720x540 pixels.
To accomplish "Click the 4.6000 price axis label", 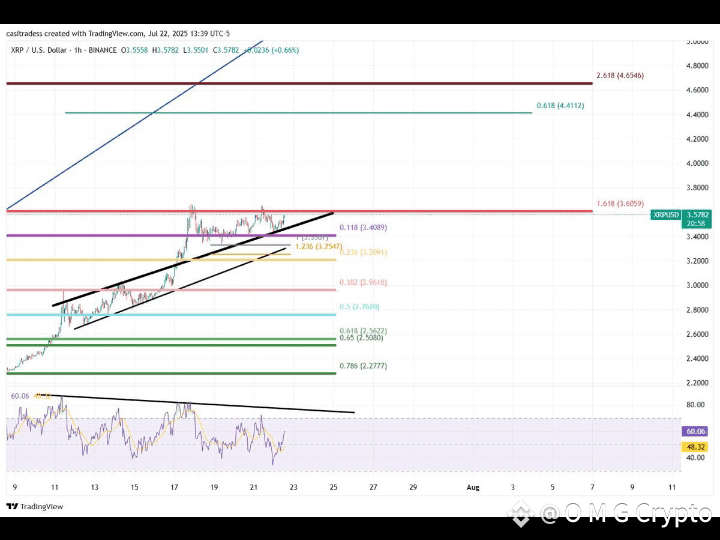I will tap(697, 90).
